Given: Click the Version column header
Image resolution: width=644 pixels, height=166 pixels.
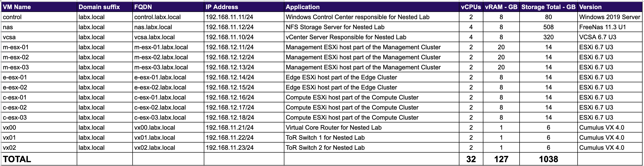Looking at the screenshot, I should (x=590, y=7).
